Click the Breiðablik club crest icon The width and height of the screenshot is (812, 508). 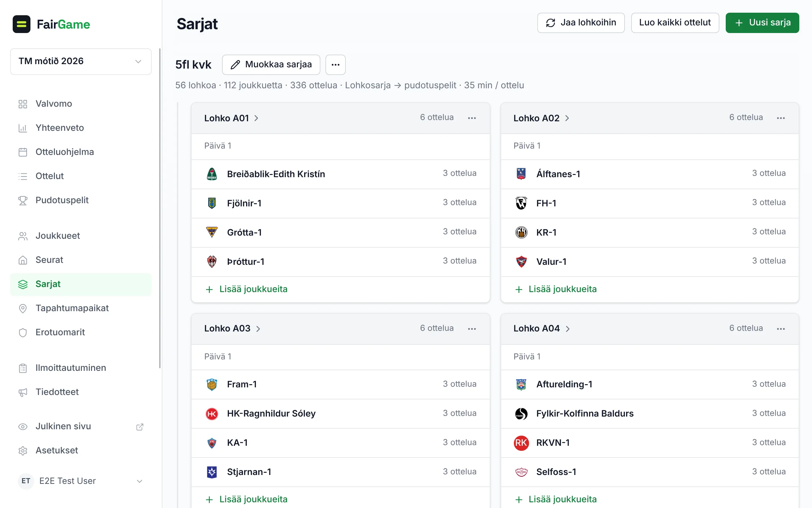[212, 174]
